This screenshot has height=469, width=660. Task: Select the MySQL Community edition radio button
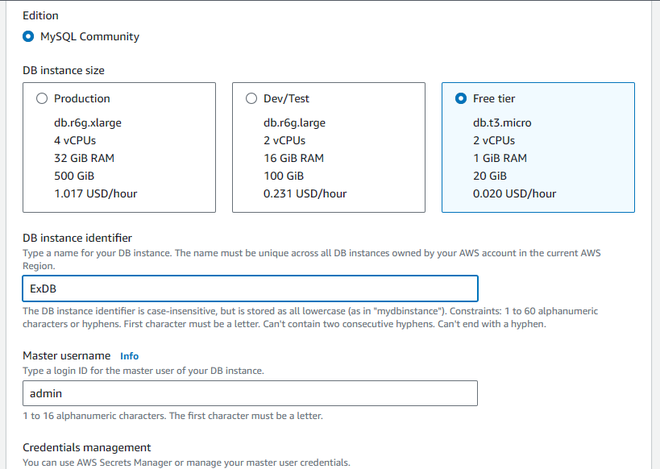tap(28, 37)
